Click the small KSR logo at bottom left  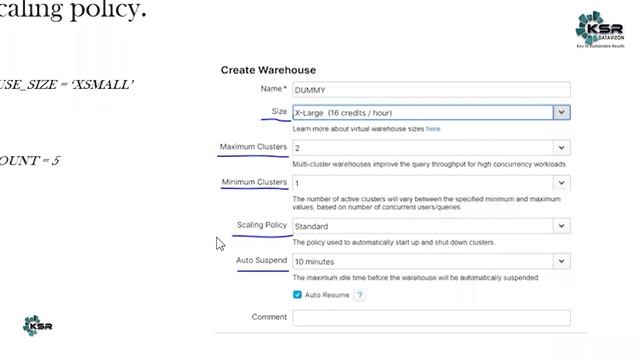coord(38,326)
